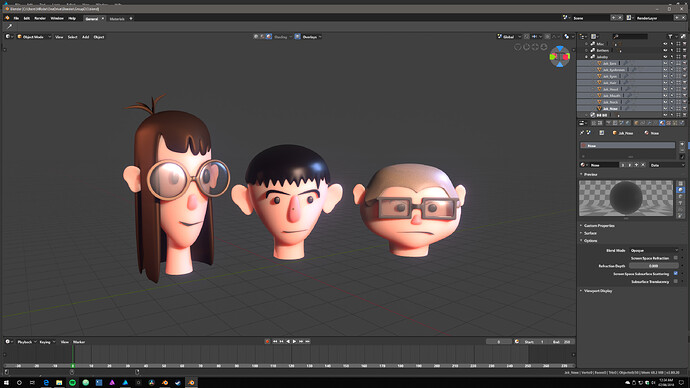The width and height of the screenshot is (690, 388).
Task: Hide the Misc collection in viewport
Action: pos(665,44)
